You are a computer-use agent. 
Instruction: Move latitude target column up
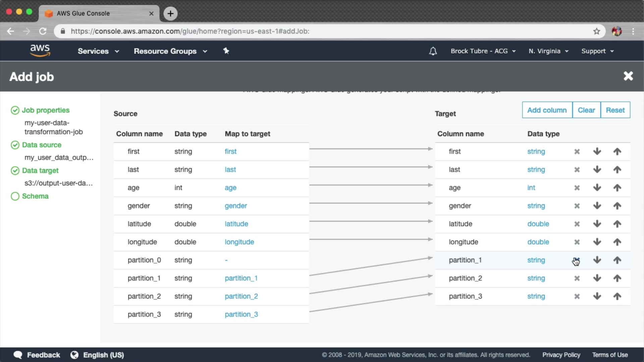617,224
